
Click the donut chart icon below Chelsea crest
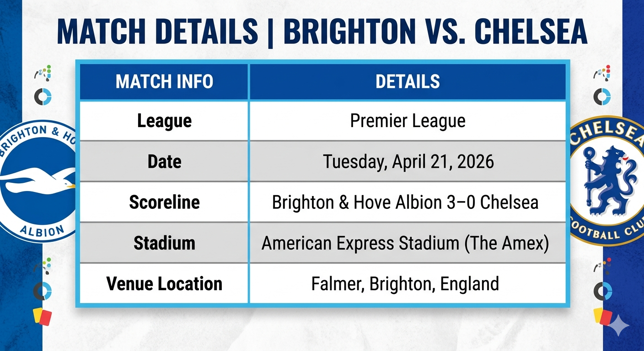pyautogui.click(x=602, y=291)
